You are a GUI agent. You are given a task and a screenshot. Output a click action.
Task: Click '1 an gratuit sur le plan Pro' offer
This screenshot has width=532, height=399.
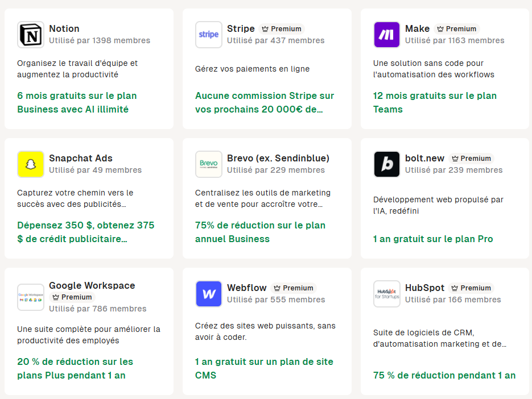pos(433,239)
